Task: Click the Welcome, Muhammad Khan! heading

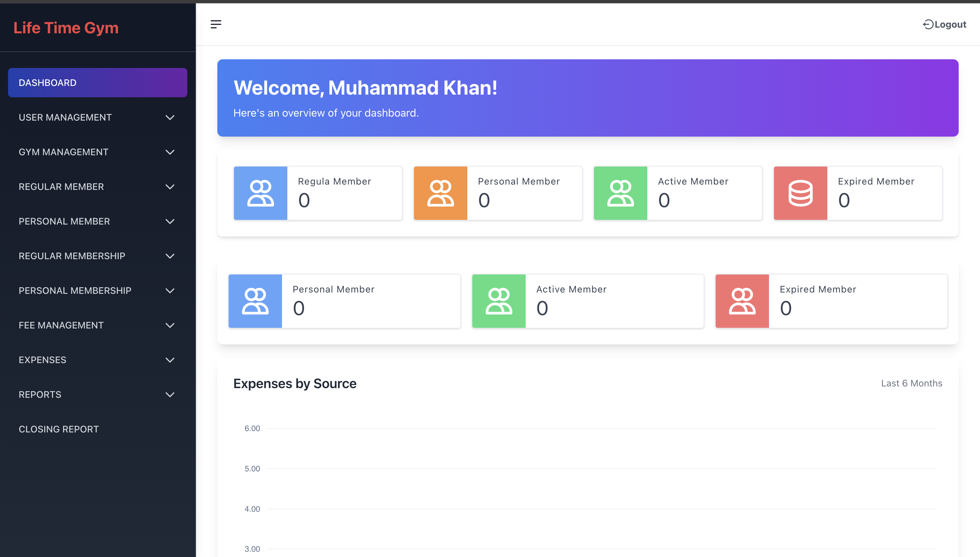Action: [x=365, y=88]
